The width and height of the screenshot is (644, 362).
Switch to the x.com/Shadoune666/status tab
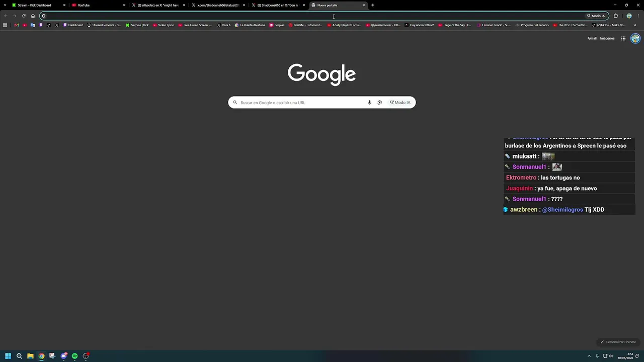(x=218, y=5)
